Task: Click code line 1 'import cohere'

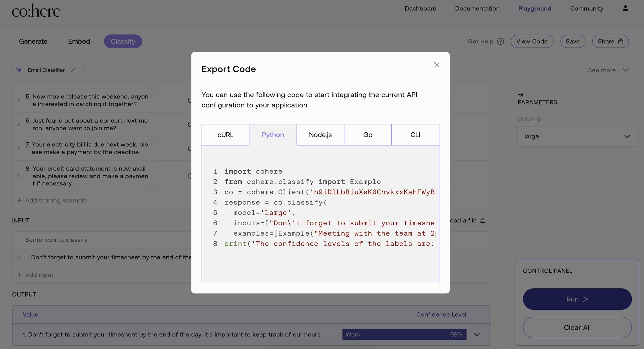Action: coord(253,172)
